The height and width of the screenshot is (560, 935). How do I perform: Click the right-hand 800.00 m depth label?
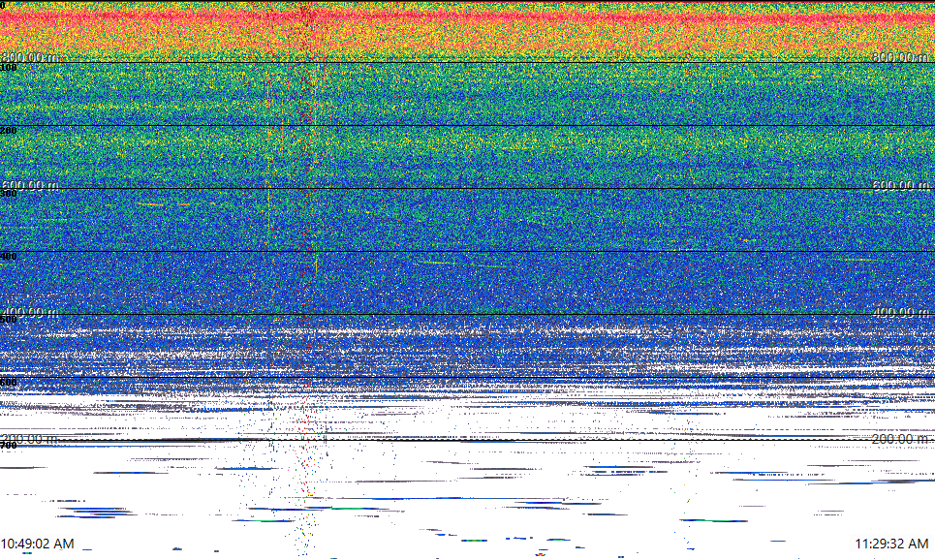900,57
